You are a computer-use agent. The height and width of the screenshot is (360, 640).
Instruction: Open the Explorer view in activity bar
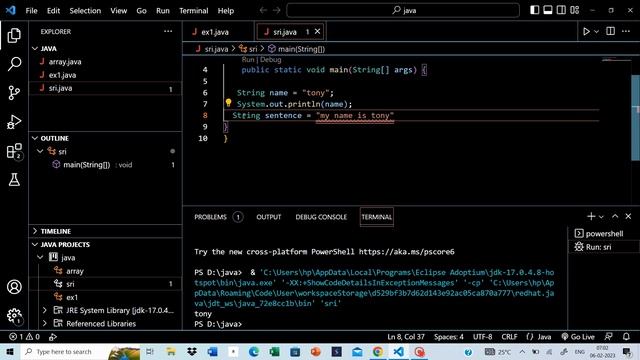tap(14, 36)
